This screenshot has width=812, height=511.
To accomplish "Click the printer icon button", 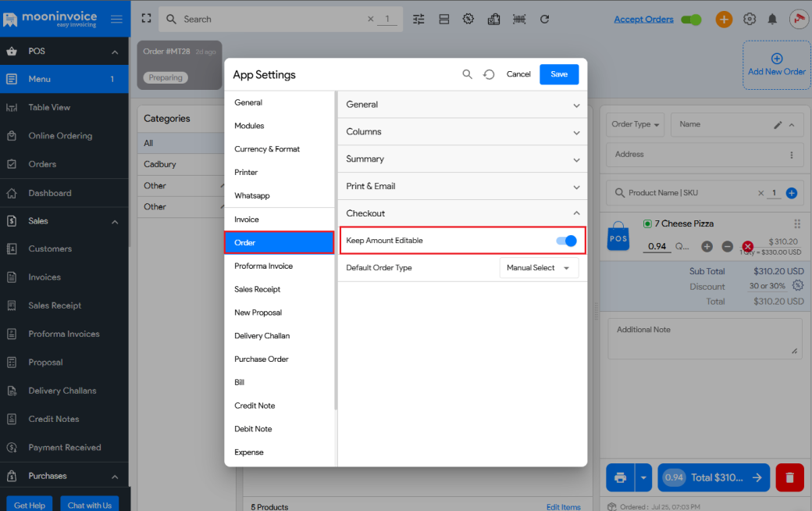I will (x=621, y=477).
